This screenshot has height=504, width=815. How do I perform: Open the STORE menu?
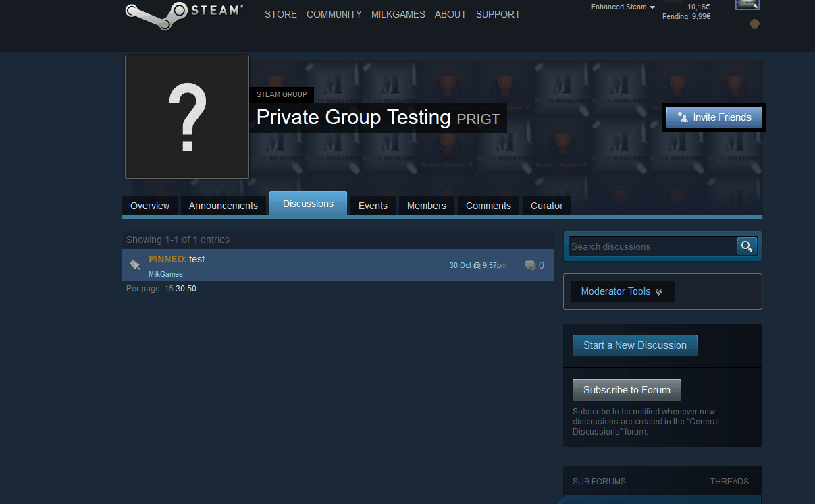(x=281, y=14)
